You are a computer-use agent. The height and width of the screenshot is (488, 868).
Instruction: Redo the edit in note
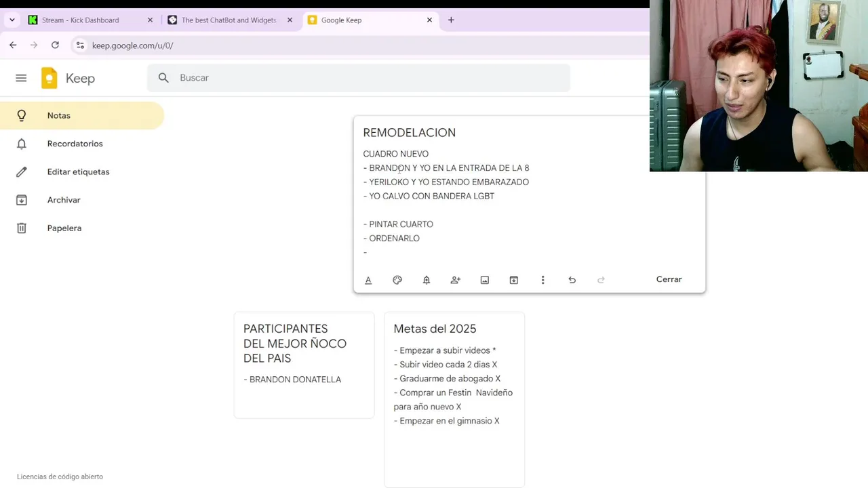point(601,280)
